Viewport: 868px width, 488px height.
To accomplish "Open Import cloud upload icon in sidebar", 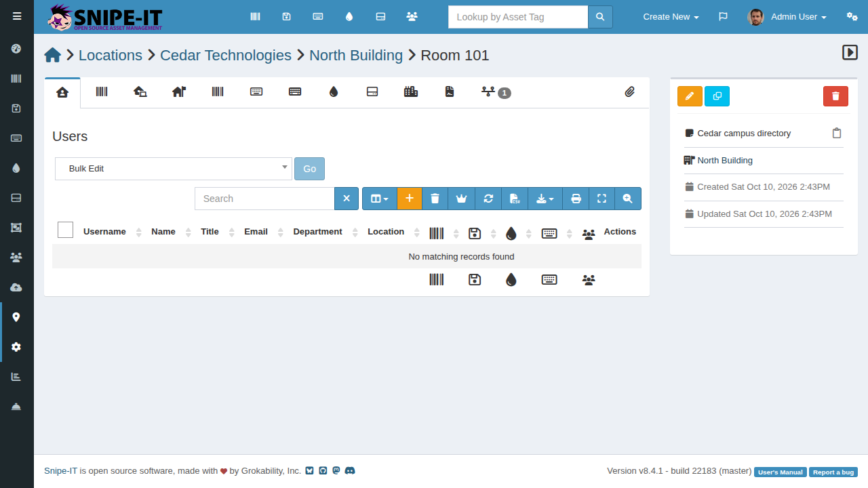I will click(16, 287).
